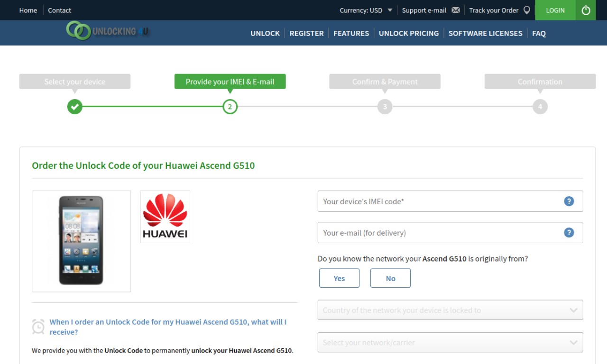Viewport: 607px width, 364px height.
Task: Open the UNLOCK PRICING menu item
Action: point(409,33)
